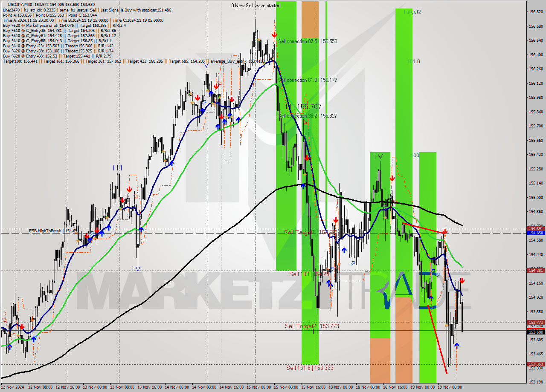Image resolution: width=546 pixels, height=392 pixels.
Task: Click the 'Sell 100 | 154.28' level label
Action: tap(310, 274)
